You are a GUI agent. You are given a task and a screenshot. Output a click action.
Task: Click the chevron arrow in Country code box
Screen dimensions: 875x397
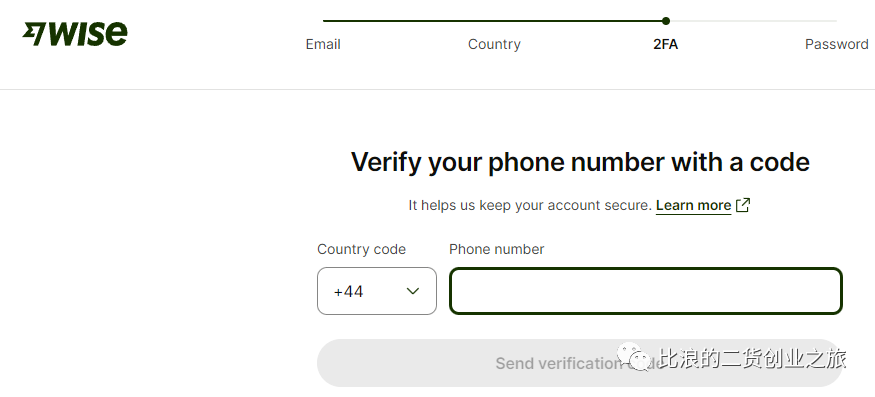(412, 291)
